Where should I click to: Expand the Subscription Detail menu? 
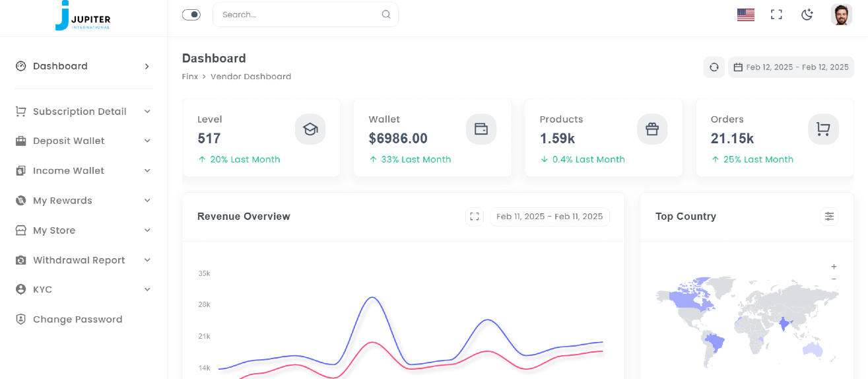coord(83,112)
